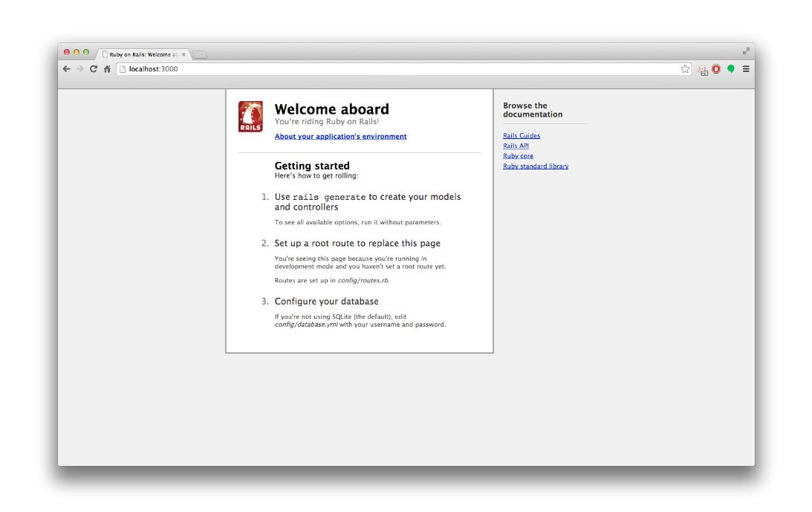
Task: Click the Welcome aboard heading
Action: tap(332, 109)
